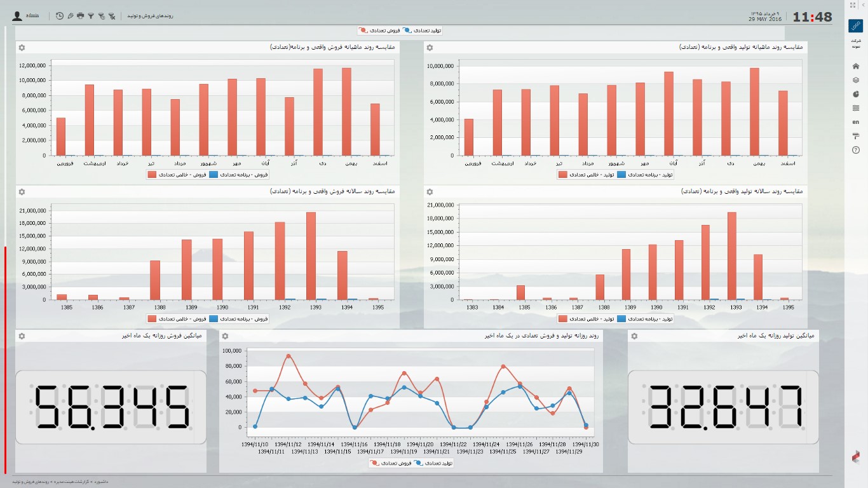Open the sliders settings icon in sidebar
Image resolution: width=868 pixels, height=488 pixels.
[856, 108]
